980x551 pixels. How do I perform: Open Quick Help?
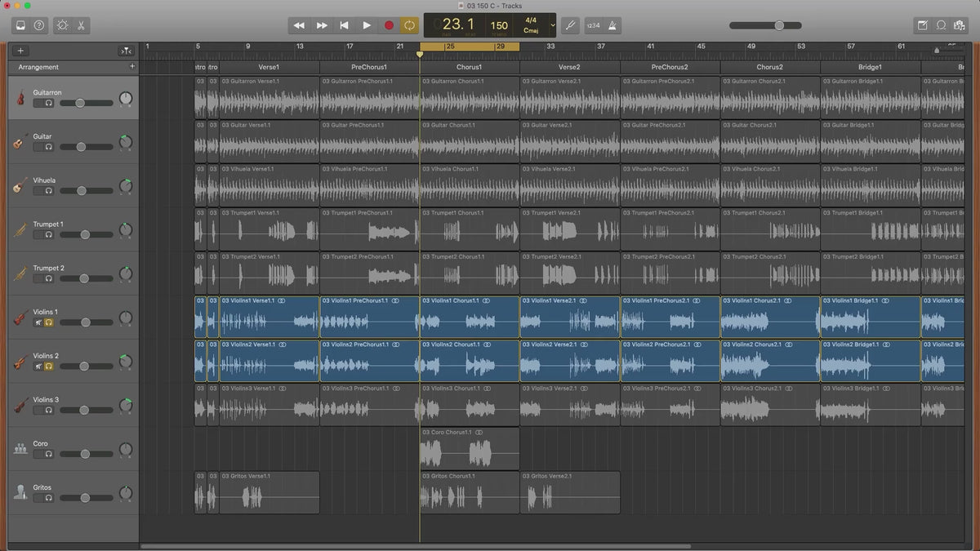click(39, 25)
